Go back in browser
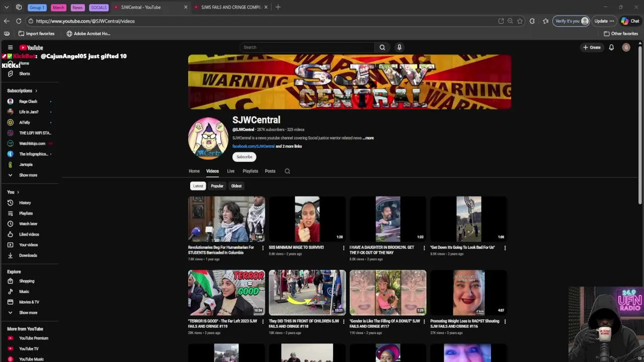Viewport: 644px width, 362px height. [7, 21]
